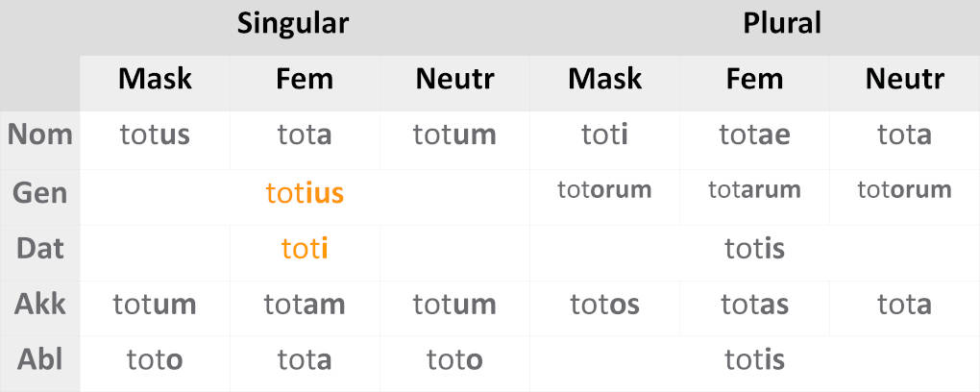
Task: Click the dative plural totis cell
Action: tap(754, 249)
